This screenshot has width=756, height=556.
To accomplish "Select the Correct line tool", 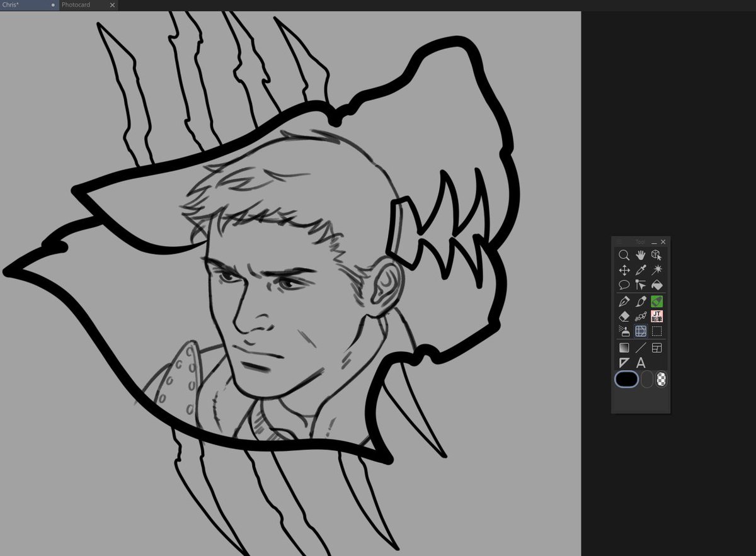I will [x=641, y=285].
